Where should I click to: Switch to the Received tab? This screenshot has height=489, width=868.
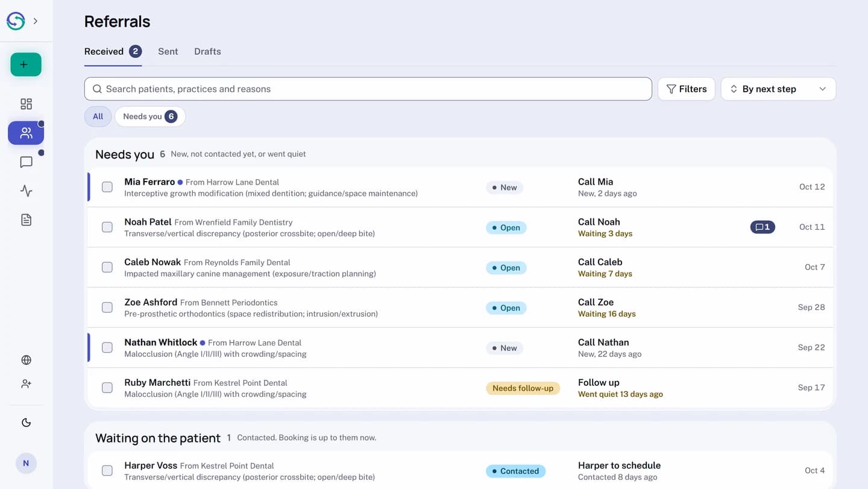(x=113, y=52)
